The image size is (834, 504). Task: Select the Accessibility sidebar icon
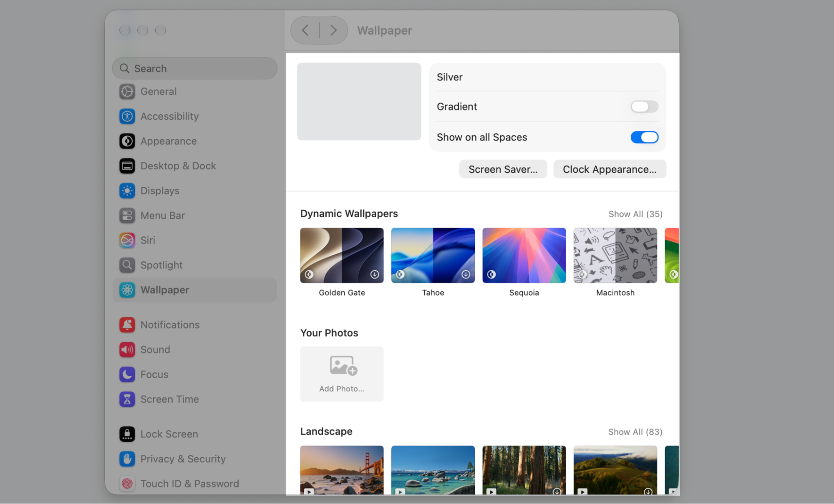[127, 116]
